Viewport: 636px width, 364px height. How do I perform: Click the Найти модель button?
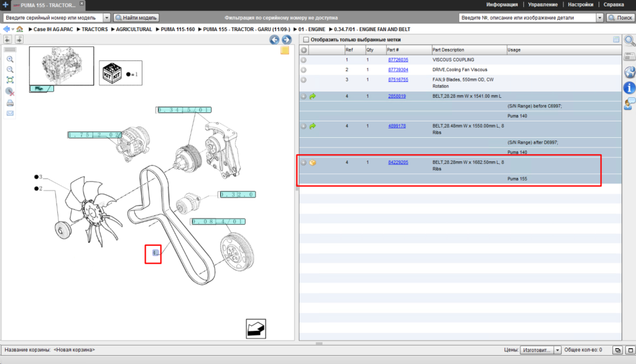pos(136,18)
